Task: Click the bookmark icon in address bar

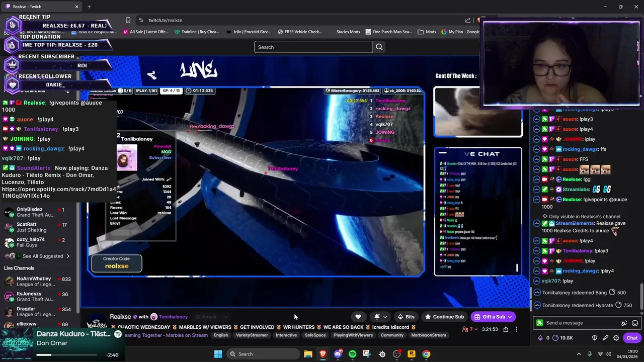Action: (128, 20)
